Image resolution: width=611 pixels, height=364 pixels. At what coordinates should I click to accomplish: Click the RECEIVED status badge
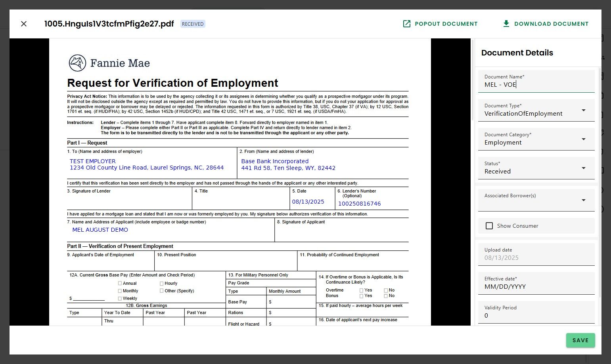(193, 24)
